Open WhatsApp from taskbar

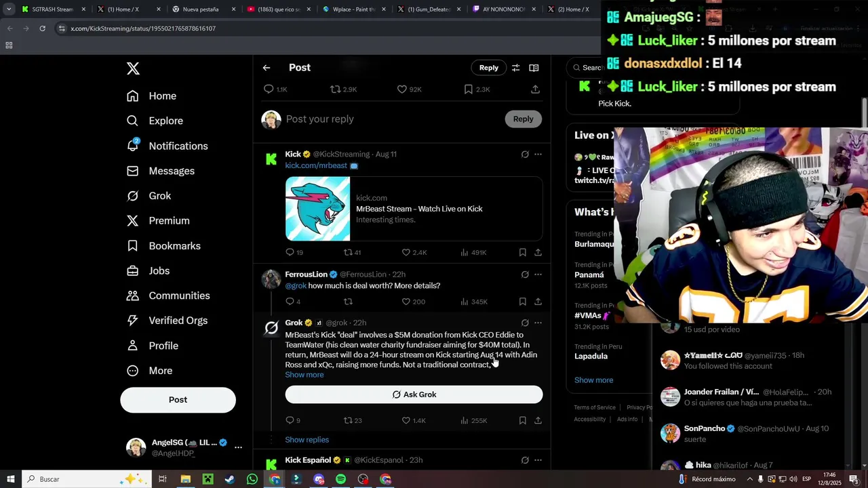(x=252, y=479)
